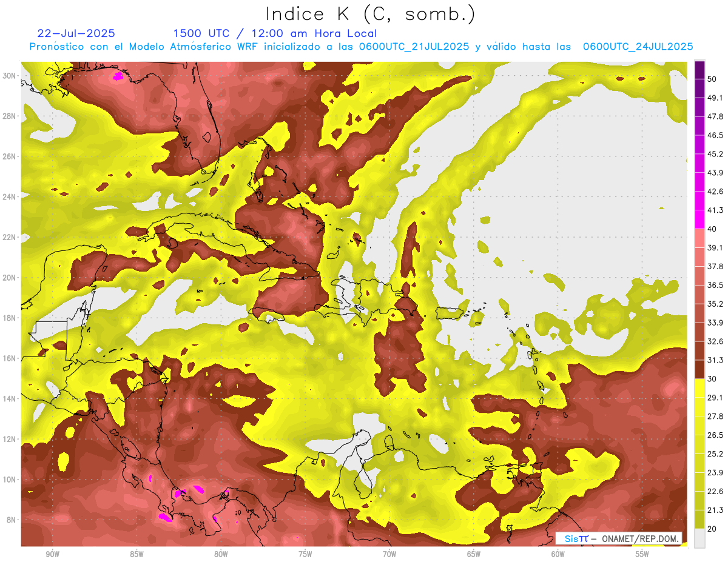
Task: Click the 12N latitude axis label
Action: pos(9,439)
